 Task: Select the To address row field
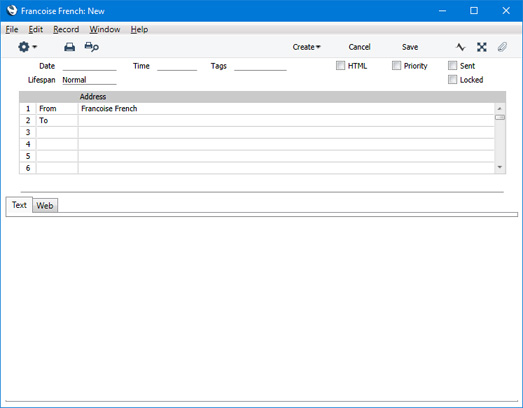coord(286,120)
